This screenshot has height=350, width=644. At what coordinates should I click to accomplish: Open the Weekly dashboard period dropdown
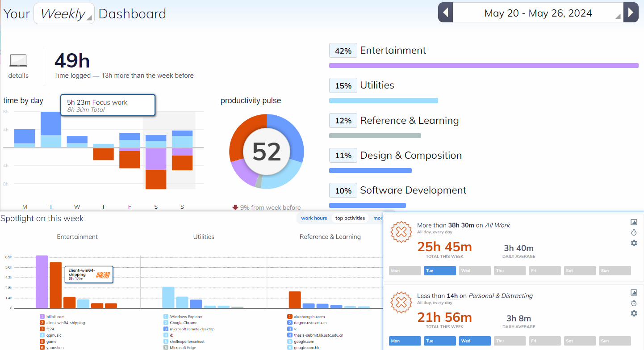[x=64, y=14]
